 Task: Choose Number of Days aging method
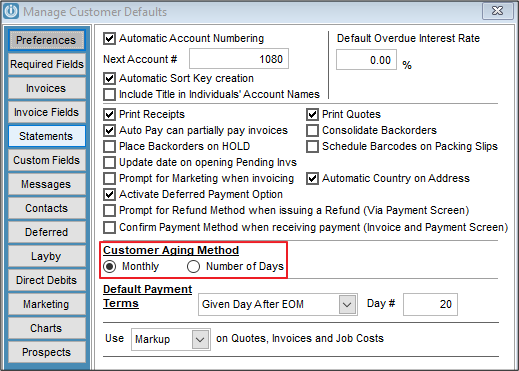coord(193,266)
